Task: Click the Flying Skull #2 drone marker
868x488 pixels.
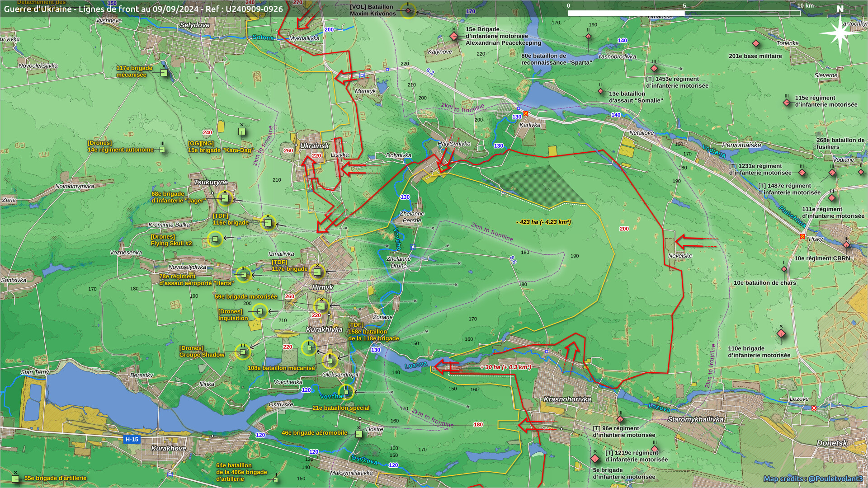Action: coord(215,239)
